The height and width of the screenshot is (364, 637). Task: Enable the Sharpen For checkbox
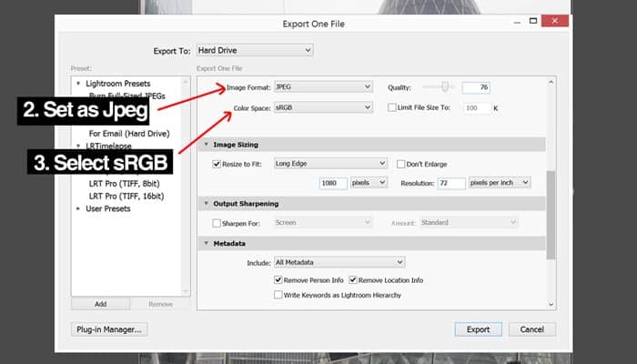tap(217, 223)
